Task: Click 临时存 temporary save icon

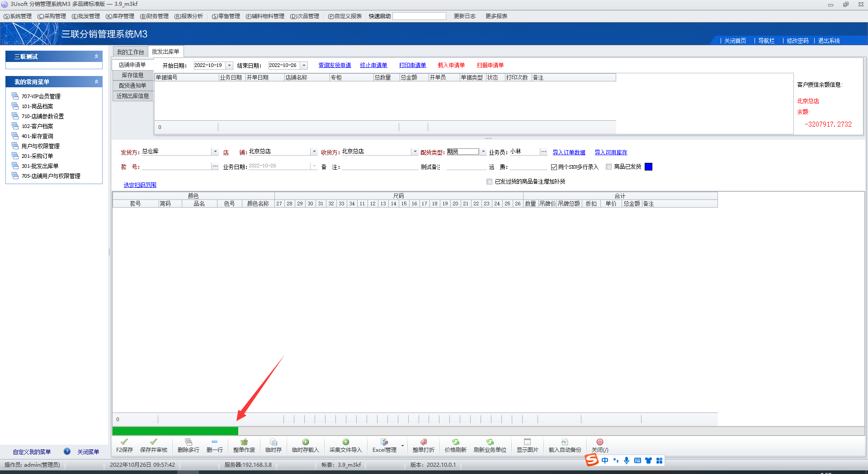Action: pyautogui.click(x=274, y=442)
